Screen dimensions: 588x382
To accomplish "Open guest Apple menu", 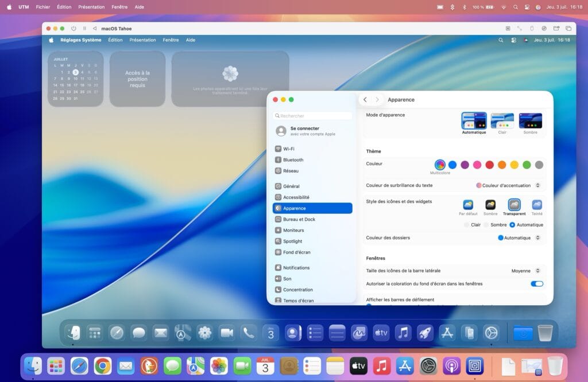I will point(51,40).
